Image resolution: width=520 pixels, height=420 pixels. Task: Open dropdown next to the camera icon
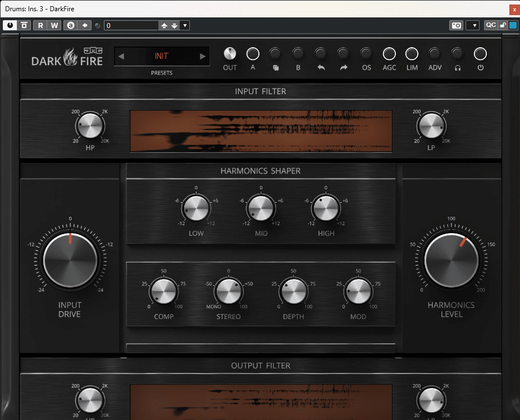click(x=473, y=25)
